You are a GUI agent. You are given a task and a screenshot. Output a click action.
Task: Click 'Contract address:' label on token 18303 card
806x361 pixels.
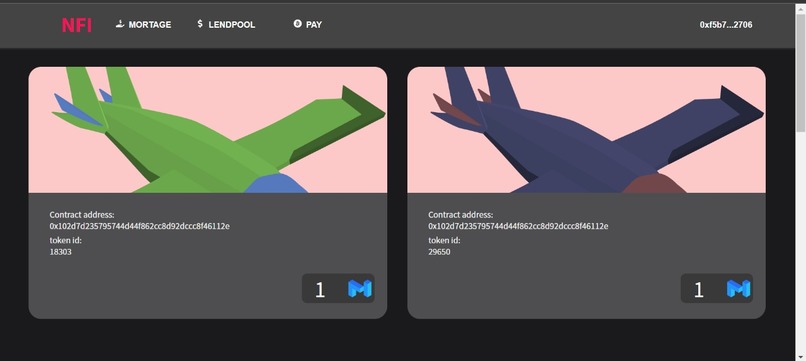click(82, 215)
